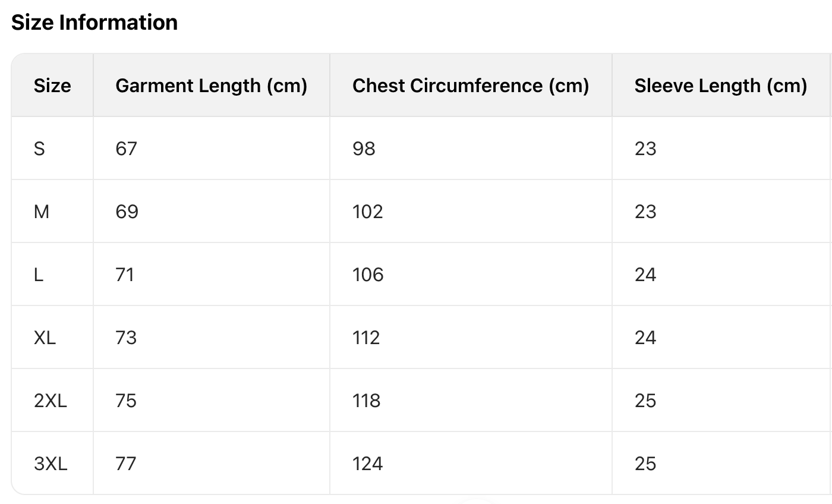The height and width of the screenshot is (504, 832).
Task: Select garment length value 73
Action: tap(127, 338)
